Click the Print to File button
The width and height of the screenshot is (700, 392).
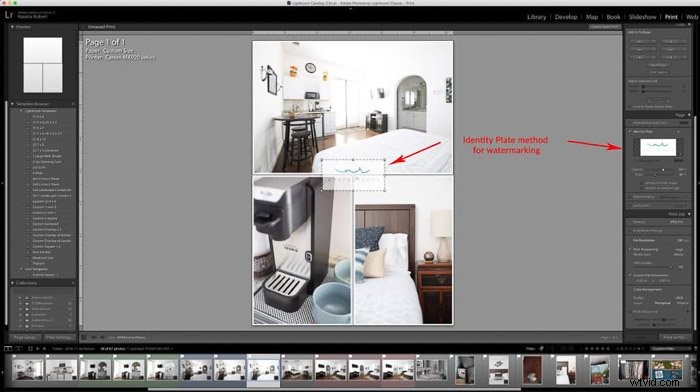tap(674, 338)
